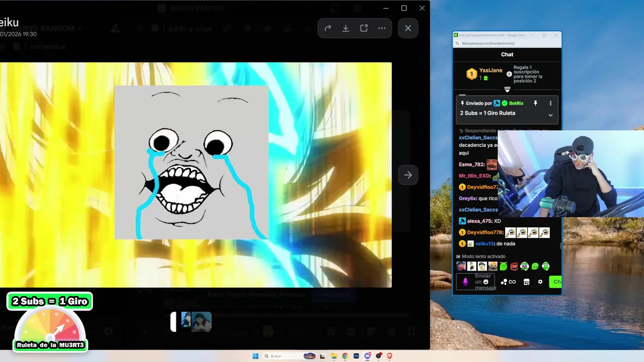Expand the pinned message chevron
This screenshot has height=362, width=644.
click(x=550, y=115)
